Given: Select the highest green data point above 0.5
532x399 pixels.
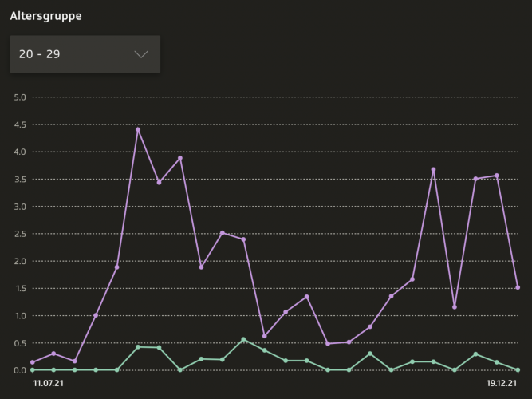Looking at the screenshot, I should point(243,339).
